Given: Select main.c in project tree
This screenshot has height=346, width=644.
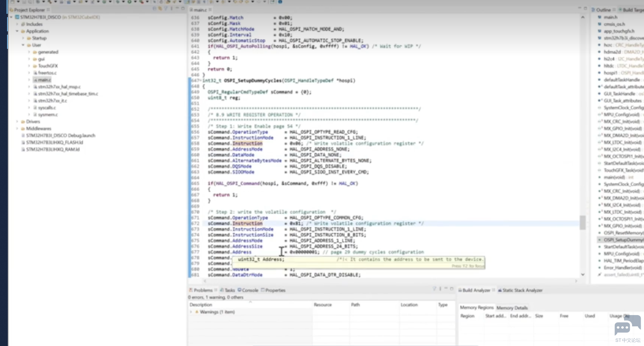Looking at the screenshot, I should point(44,80).
